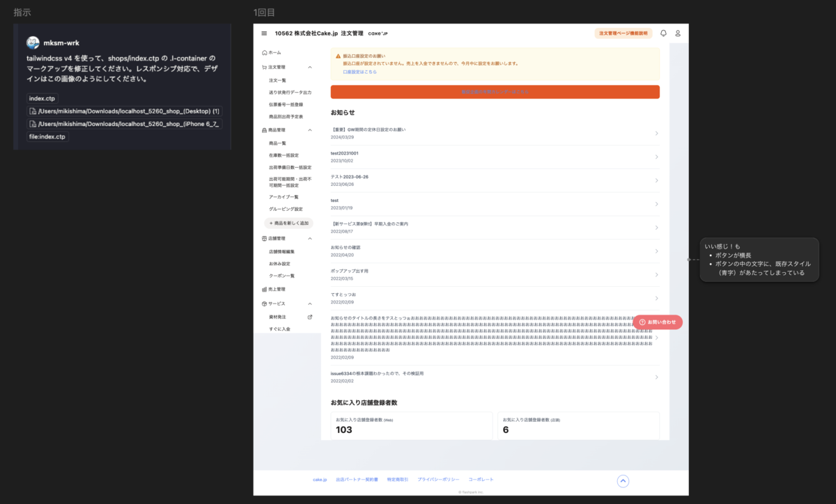Click file icon of the Desktop screenshot attachment
Screen dimensions: 836x504
click(x=33, y=111)
